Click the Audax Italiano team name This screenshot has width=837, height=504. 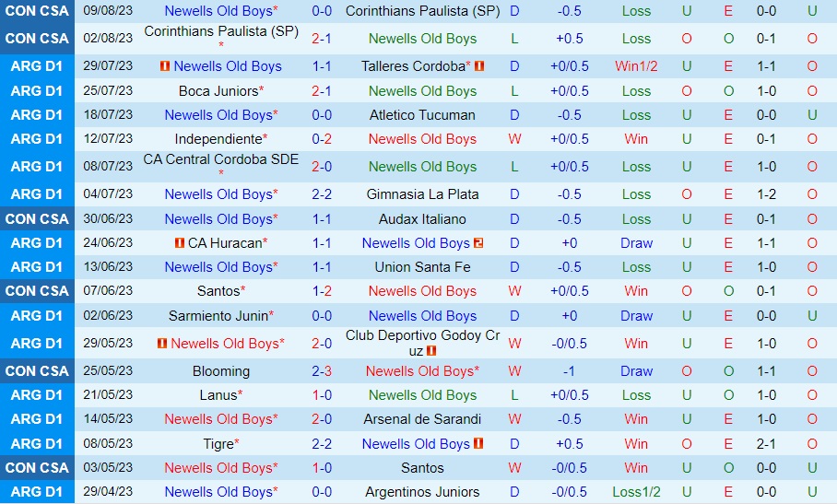tap(422, 219)
